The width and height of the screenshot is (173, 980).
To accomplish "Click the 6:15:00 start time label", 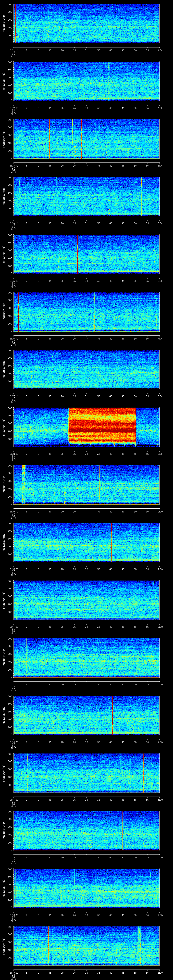I will pos(14,857).
